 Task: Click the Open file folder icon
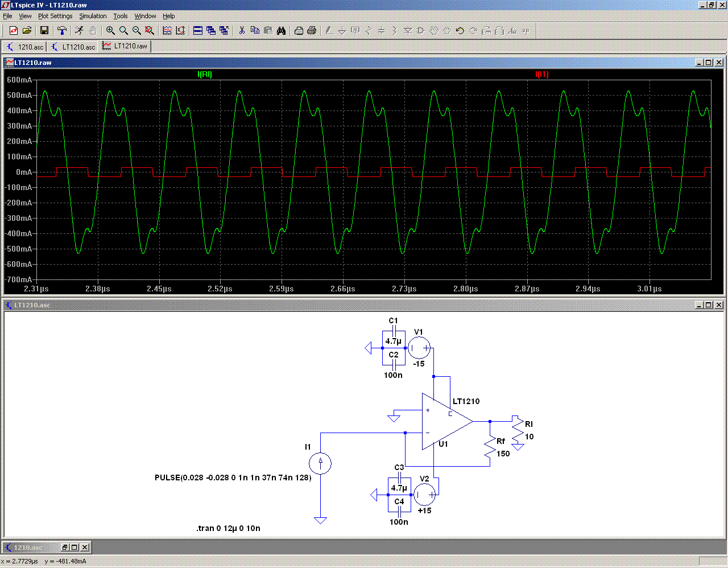pos(27,31)
